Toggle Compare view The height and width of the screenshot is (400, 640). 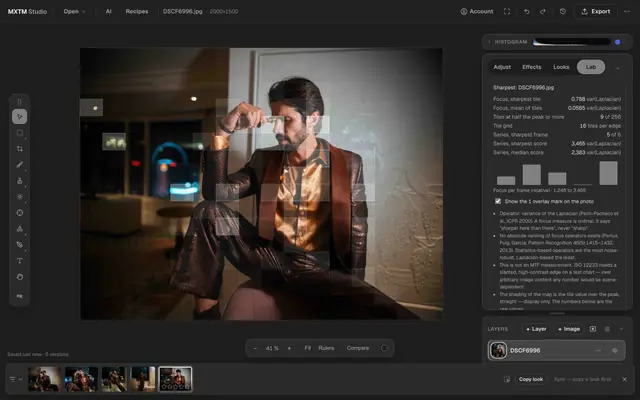[358, 348]
